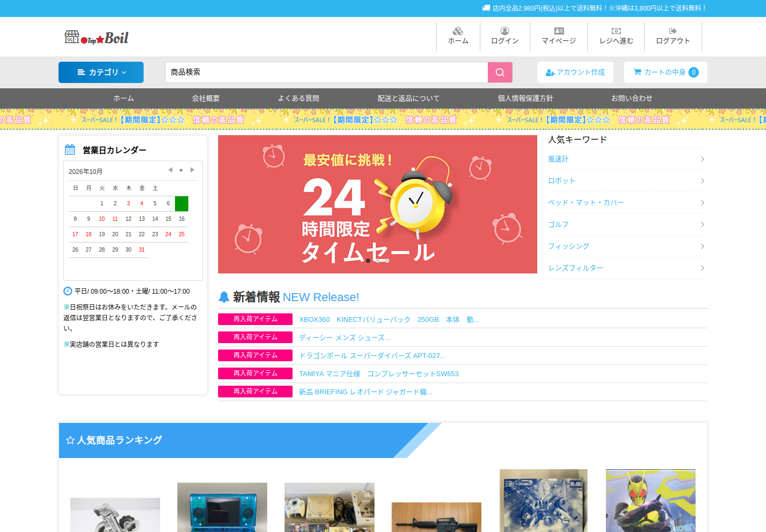Expand the ベッド・マット・カバー keyword arrow

pyautogui.click(x=702, y=203)
